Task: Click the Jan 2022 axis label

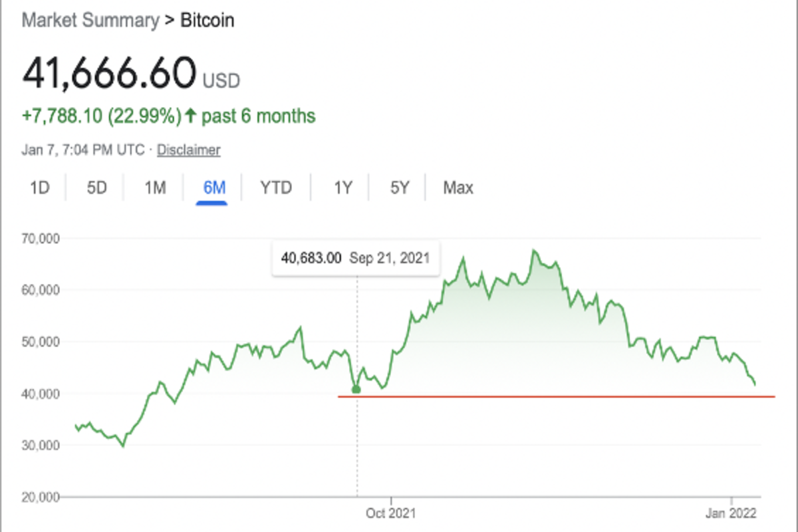Action: pyautogui.click(x=737, y=513)
